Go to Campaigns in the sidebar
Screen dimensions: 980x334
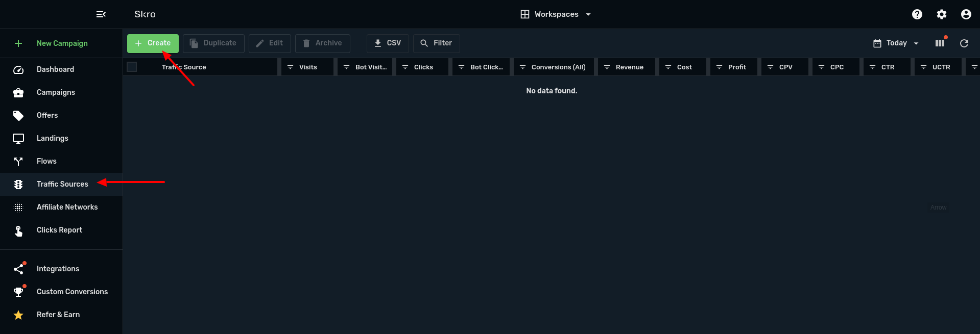click(x=56, y=92)
